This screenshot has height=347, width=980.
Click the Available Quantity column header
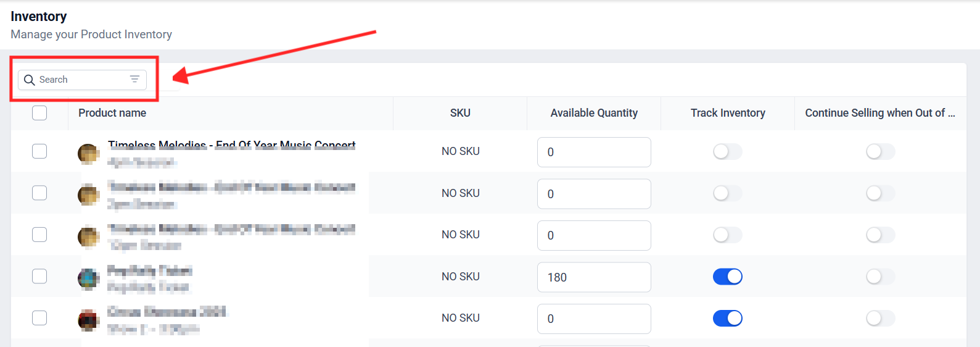(x=594, y=113)
